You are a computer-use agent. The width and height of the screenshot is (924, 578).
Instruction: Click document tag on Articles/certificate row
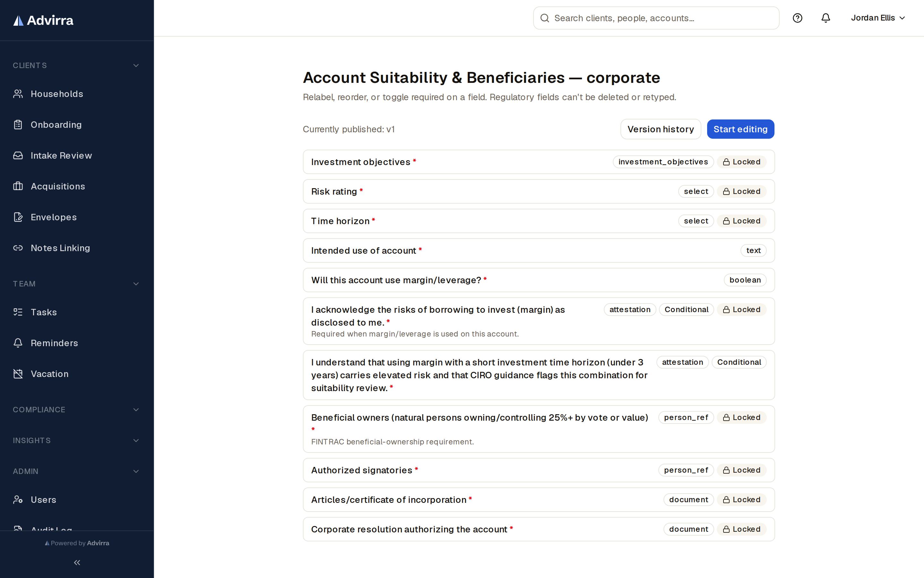click(689, 500)
